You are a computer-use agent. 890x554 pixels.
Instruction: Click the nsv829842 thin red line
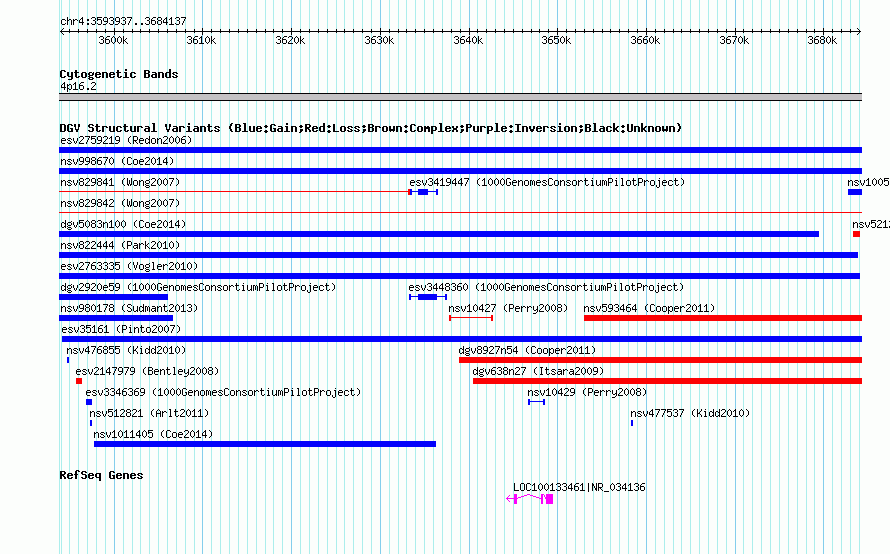coord(460,213)
